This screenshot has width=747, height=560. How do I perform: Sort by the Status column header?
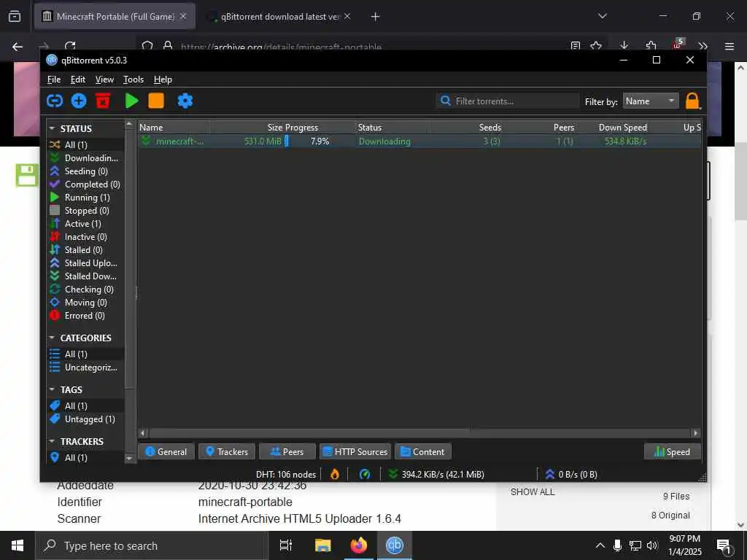tap(393, 128)
